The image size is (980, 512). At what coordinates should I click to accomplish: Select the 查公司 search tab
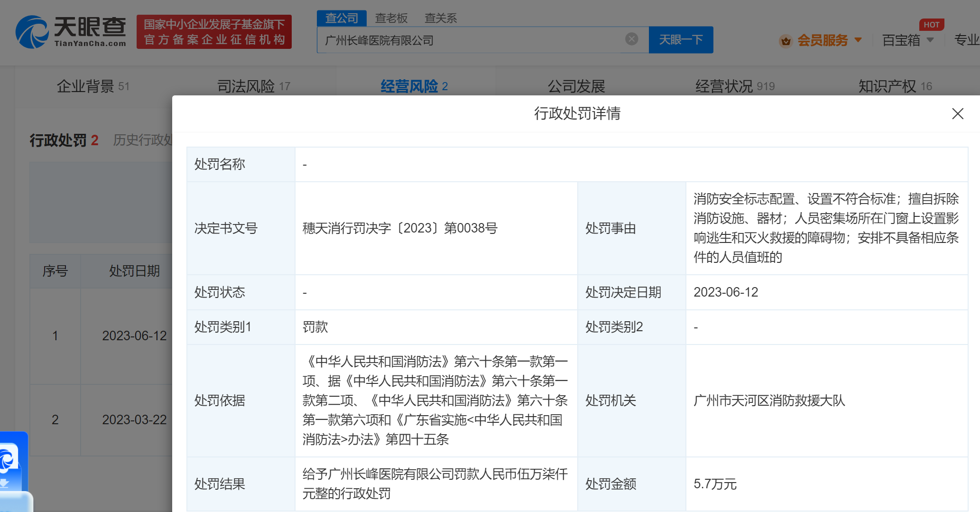point(342,18)
